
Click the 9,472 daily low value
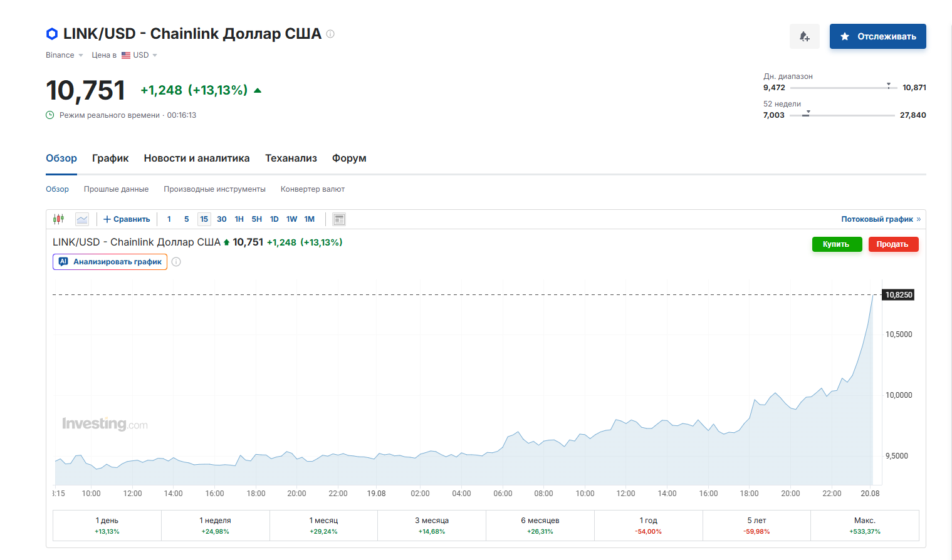tap(774, 88)
